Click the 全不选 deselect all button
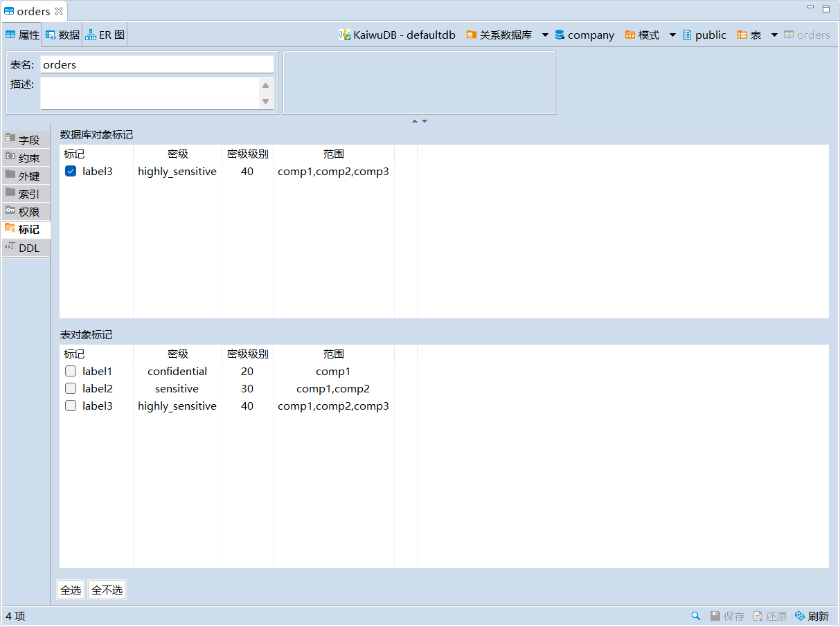840x627 pixels. 107,590
